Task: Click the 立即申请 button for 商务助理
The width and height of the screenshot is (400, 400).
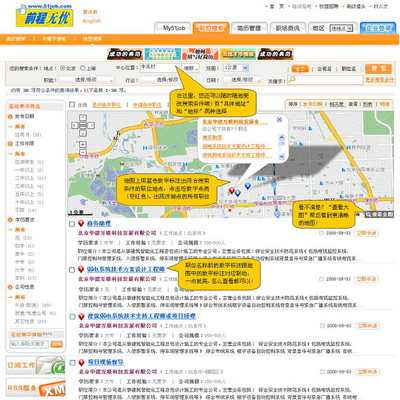Action: point(367,233)
